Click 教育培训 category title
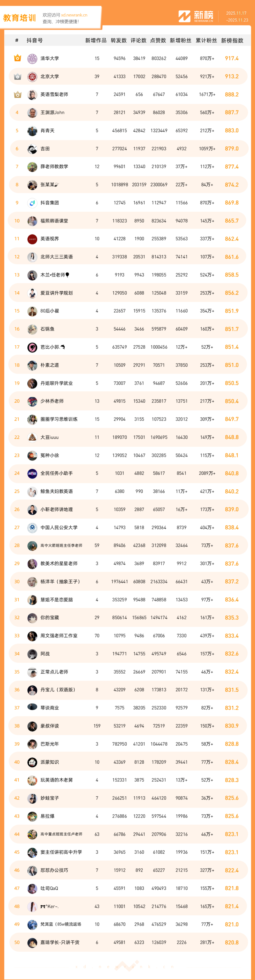The image size is (255, 980). click(19, 18)
